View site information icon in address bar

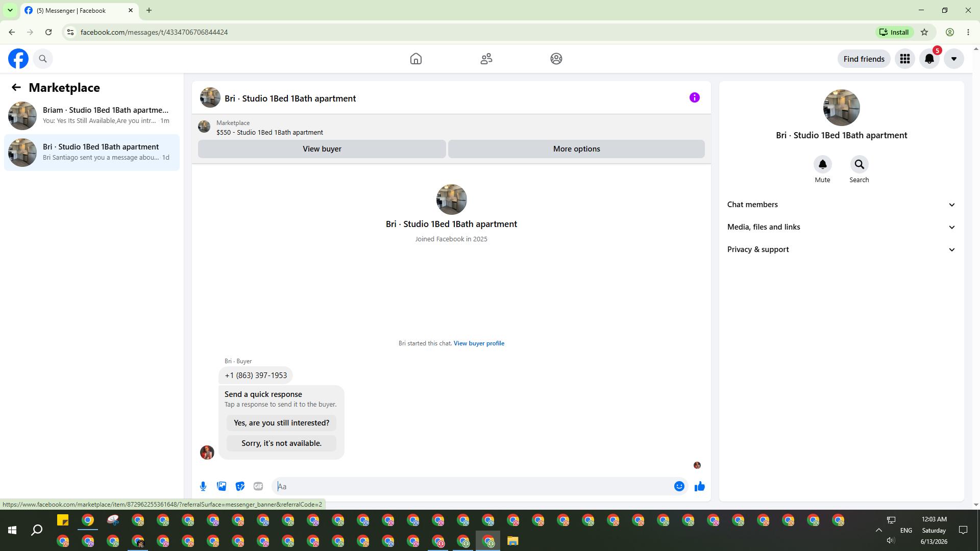tap(70, 32)
